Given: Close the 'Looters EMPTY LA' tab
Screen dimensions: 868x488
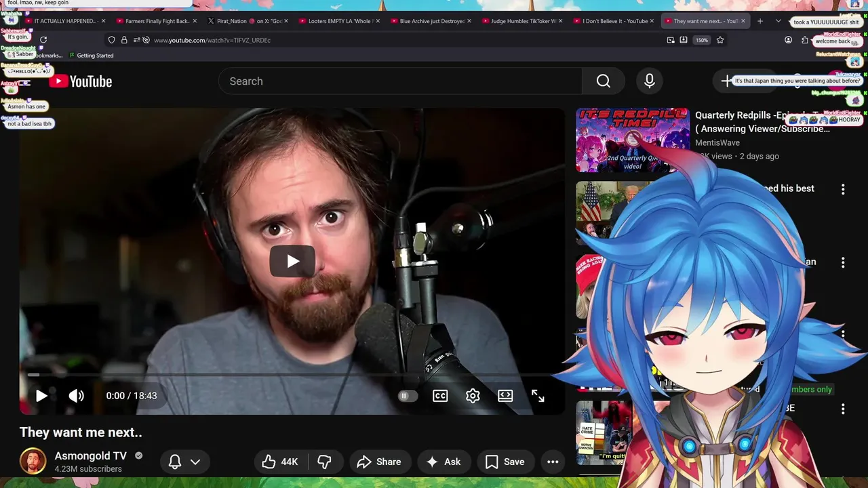Looking at the screenshot, I should coord(378,21).
